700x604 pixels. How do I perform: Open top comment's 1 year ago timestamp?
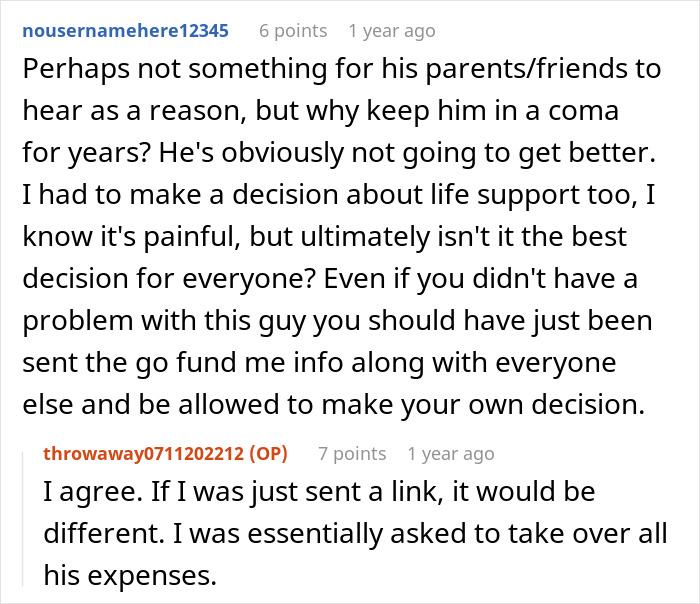pos(392,31)
